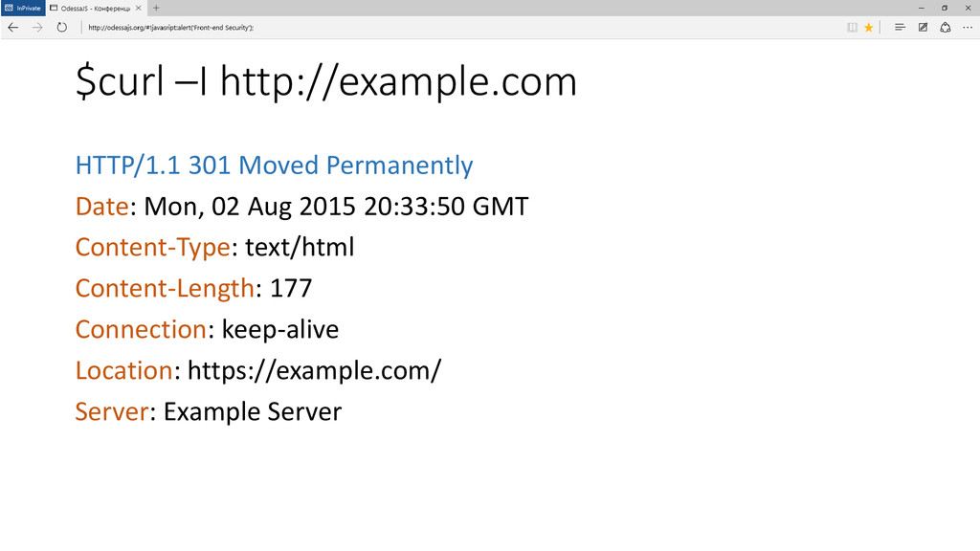Viewport: 980px width, 551px height.
Task: Close the OdessaJS tab
Action: [138, 8]
